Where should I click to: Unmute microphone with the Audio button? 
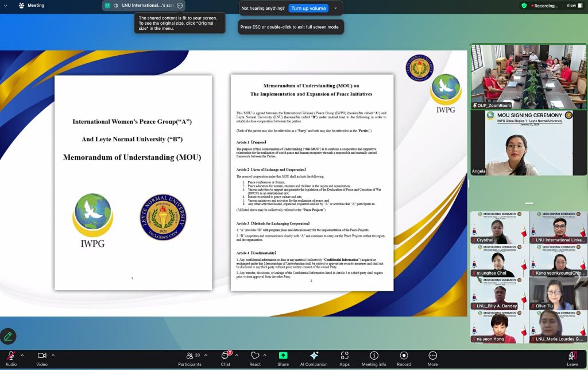point(11,359)
